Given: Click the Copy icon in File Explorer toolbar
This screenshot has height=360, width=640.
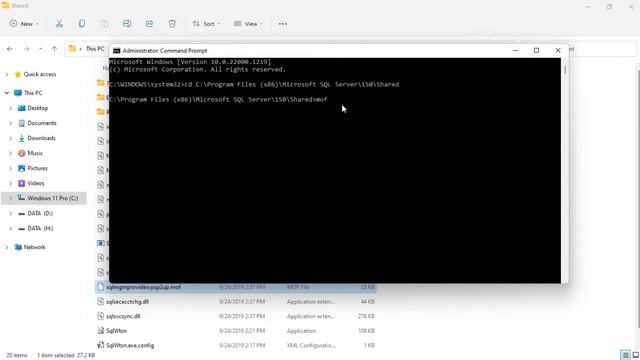Looking at the screenshot, I should point(82,24).
